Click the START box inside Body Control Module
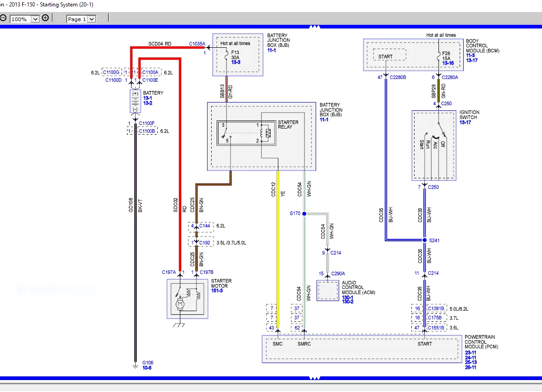 390,55
